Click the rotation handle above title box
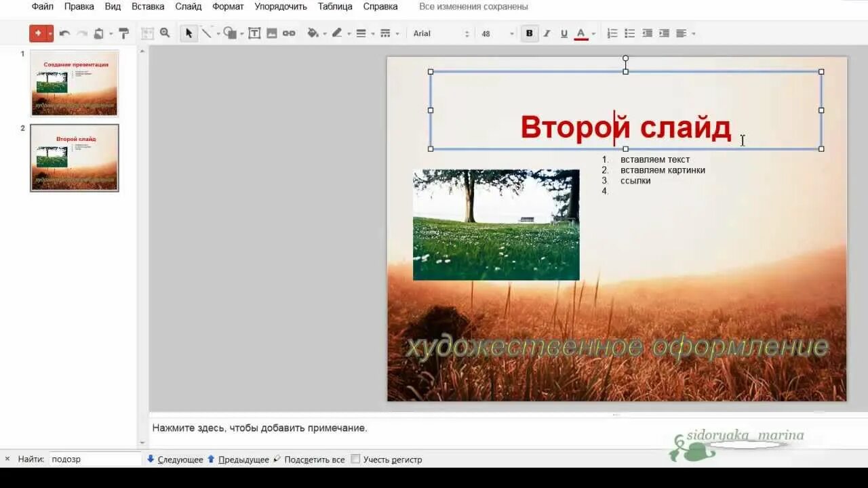Screen dimensions: 868x488 pyautogui.click(x=625, y=58)
